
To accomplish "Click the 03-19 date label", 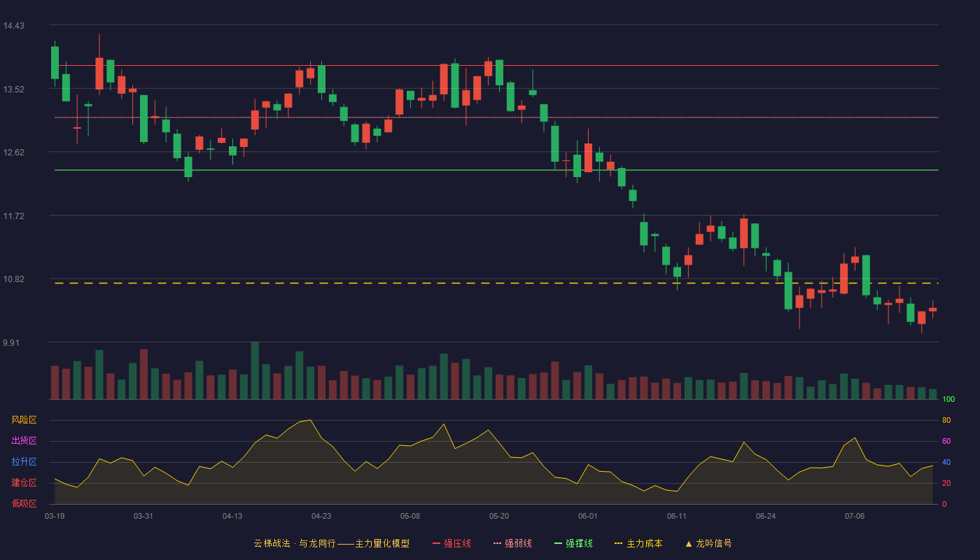I will coord(55,516).
